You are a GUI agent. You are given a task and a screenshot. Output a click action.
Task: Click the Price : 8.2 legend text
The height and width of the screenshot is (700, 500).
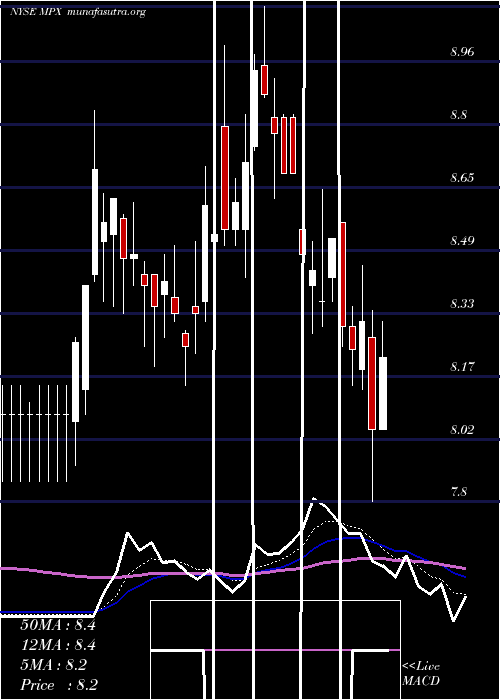59,685
